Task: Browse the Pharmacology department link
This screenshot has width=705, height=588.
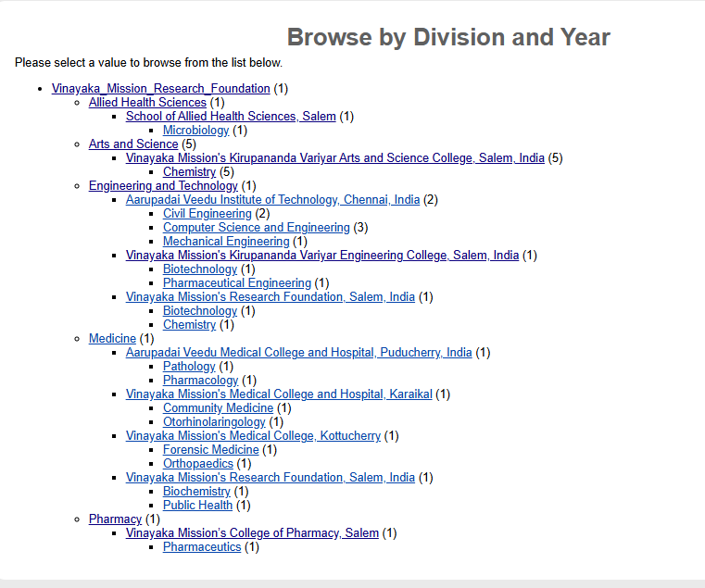Action: coord(200,381)
